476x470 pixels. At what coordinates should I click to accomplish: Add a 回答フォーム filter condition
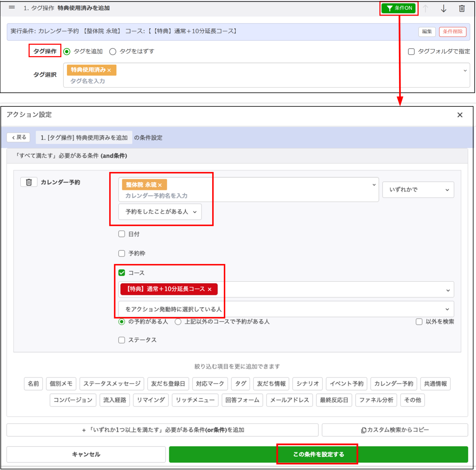pyautogui.click(x=242, y=400)
